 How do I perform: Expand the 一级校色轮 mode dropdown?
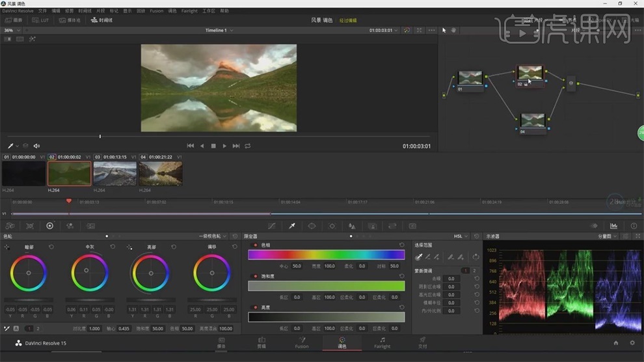(213, 236)
